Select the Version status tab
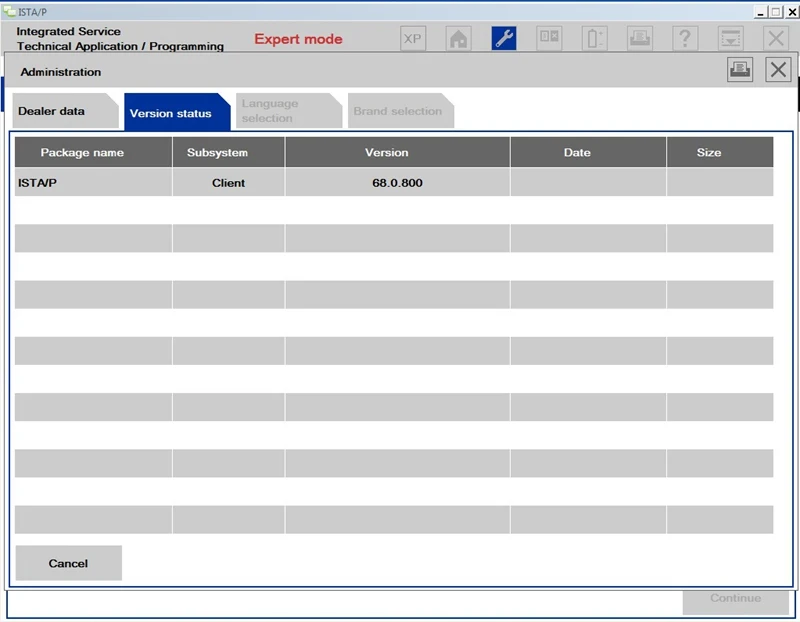 tap(177, 112)
